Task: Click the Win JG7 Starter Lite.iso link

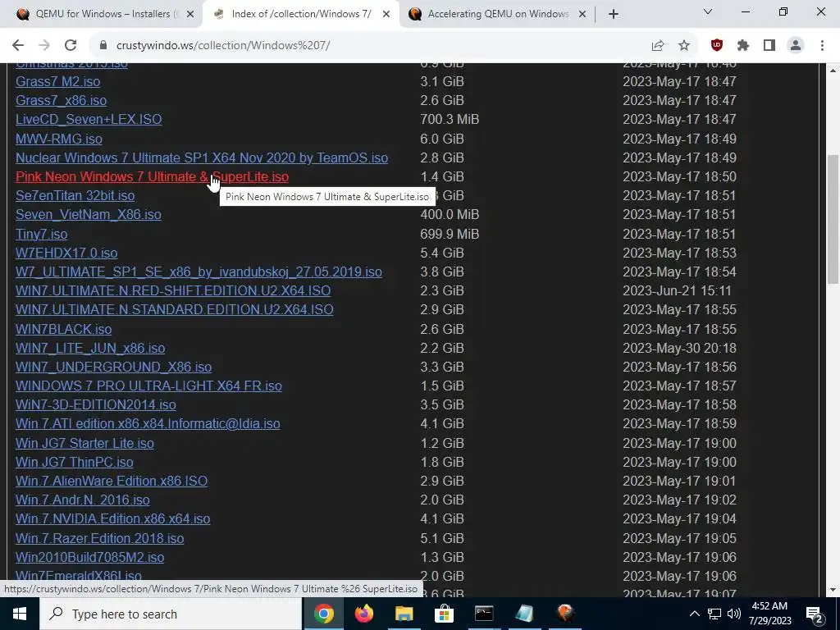Action: pyautogui.click(x=84, y=444)
